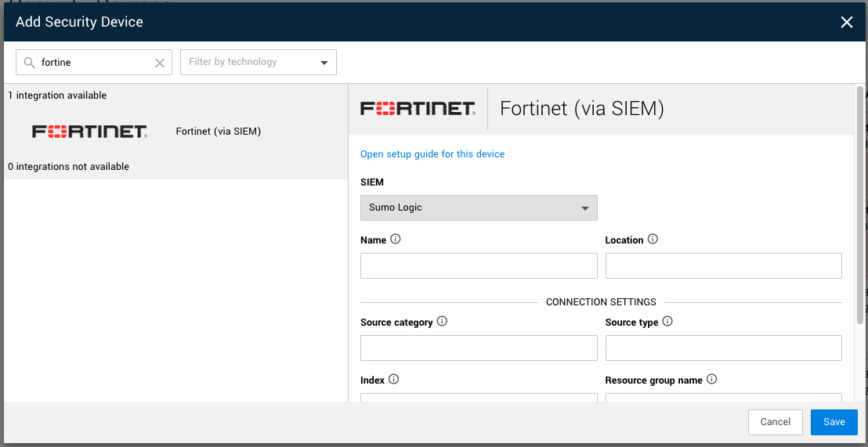The height and width of the screenshot is (447, 868).
Task: Show info for the Location field
Action: [x=653, y=240]
